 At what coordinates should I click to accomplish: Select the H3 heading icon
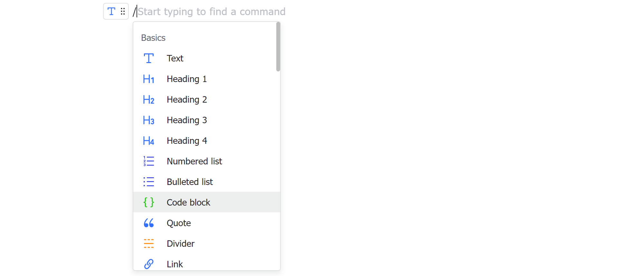[x=148, y=120]
